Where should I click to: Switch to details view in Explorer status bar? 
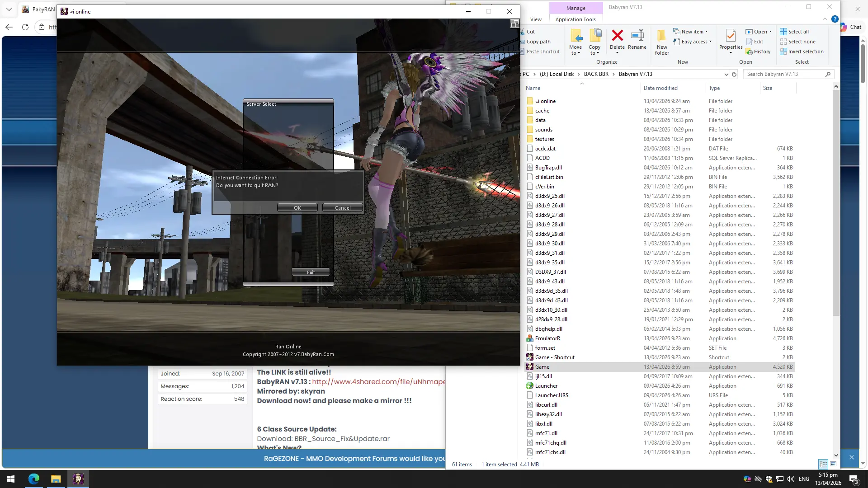coord(823,464)
